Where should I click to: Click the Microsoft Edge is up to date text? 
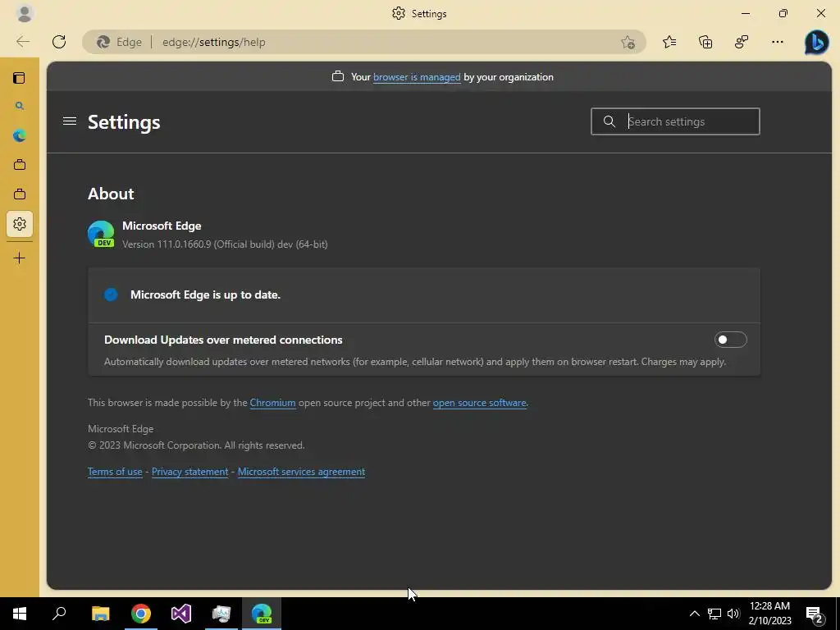click(x=205, y=294)
